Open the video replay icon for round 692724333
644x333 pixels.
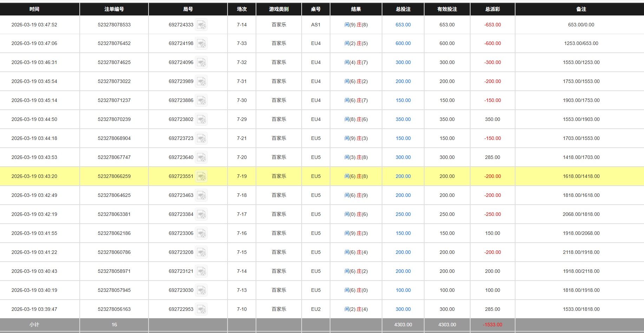pos(201,25)
